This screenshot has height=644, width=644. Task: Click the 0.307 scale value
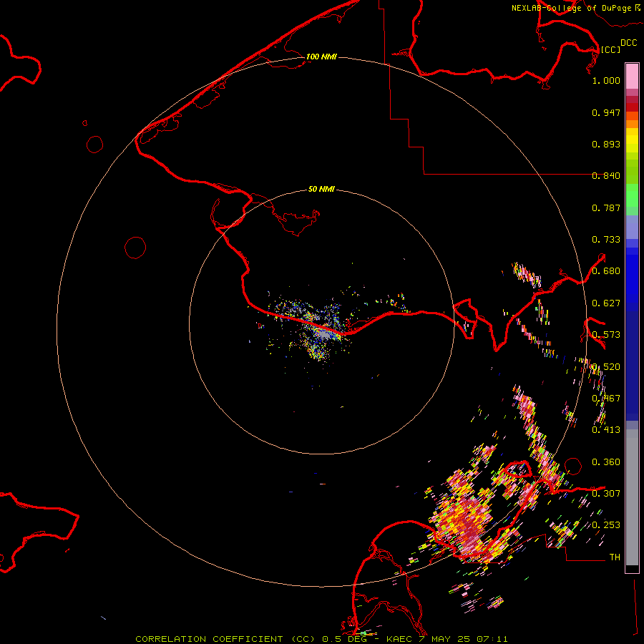point(606,494)
